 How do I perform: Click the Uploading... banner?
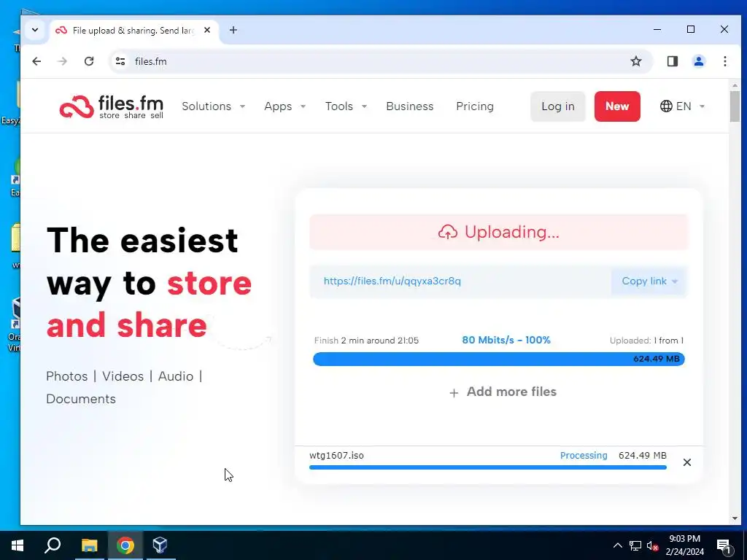pos(498,232)
